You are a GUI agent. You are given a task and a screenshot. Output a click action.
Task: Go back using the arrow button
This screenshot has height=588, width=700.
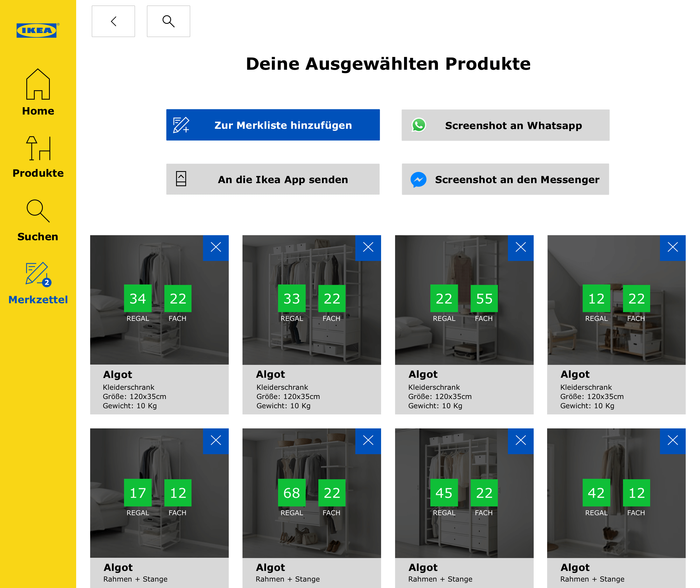[113, 21]
